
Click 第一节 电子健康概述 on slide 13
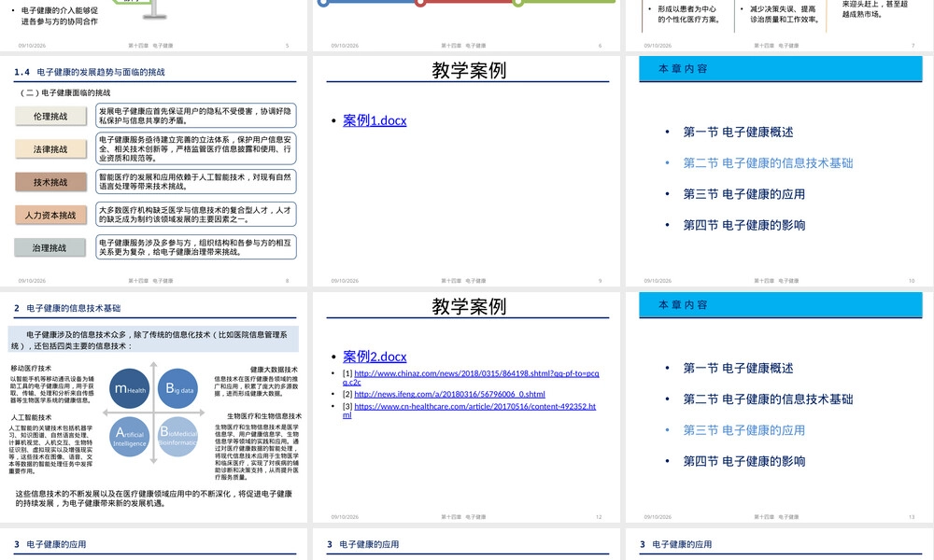[738, 369]
